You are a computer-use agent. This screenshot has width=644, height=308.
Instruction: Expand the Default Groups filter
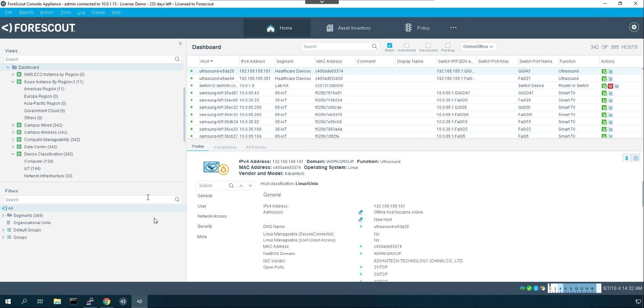(3, 230)
